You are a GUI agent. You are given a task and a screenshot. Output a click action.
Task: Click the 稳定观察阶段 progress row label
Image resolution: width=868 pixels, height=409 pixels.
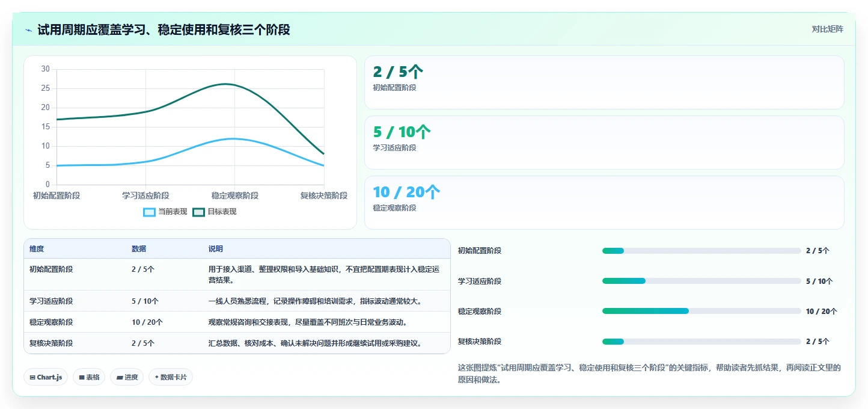(480, 311)
